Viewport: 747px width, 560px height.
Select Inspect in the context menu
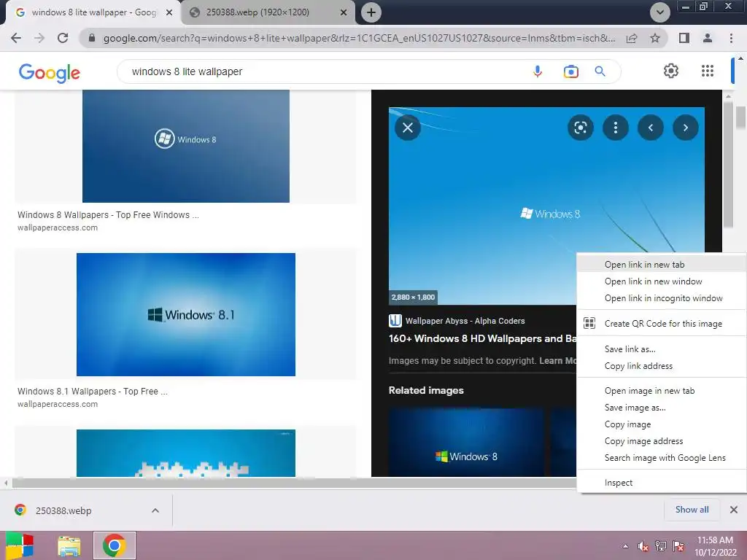coord(661,483)
